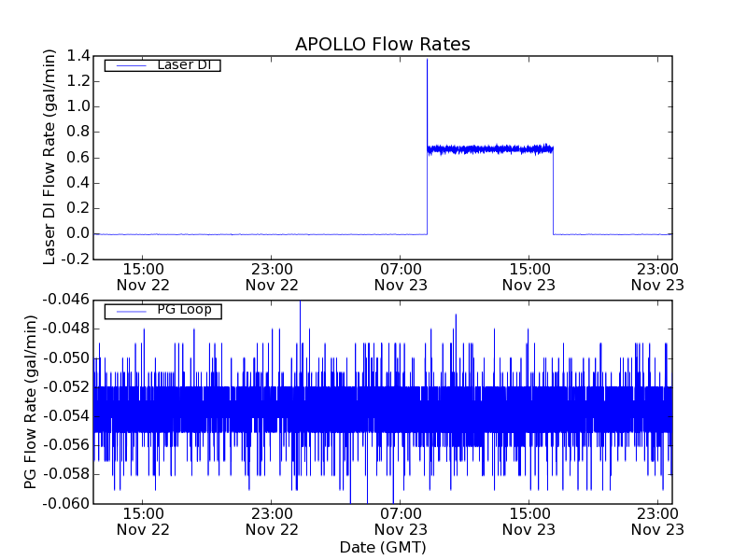This screenshot has height=560, width=747.
Task: Click the 0.6 tick label on upper y-axis
Action: 78,158
